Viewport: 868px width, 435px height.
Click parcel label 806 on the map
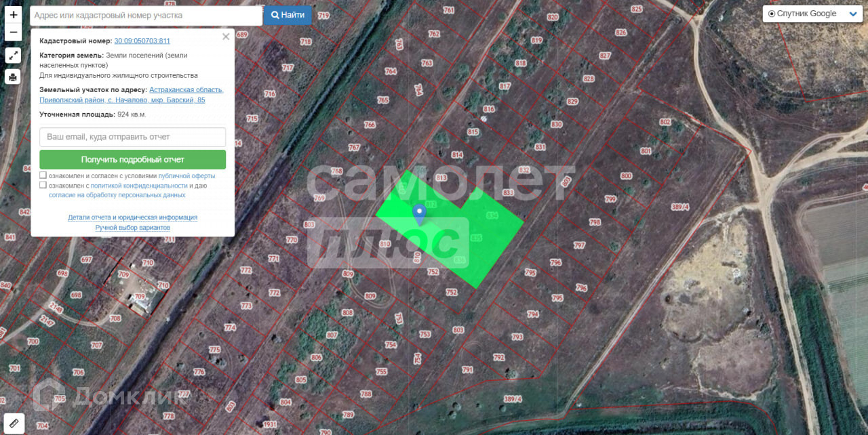(x=316, y=358)
